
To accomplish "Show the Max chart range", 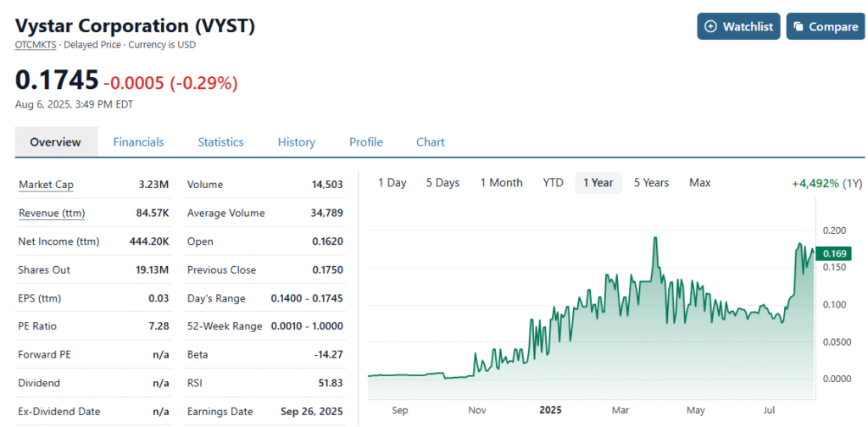I will click(699, 182).
